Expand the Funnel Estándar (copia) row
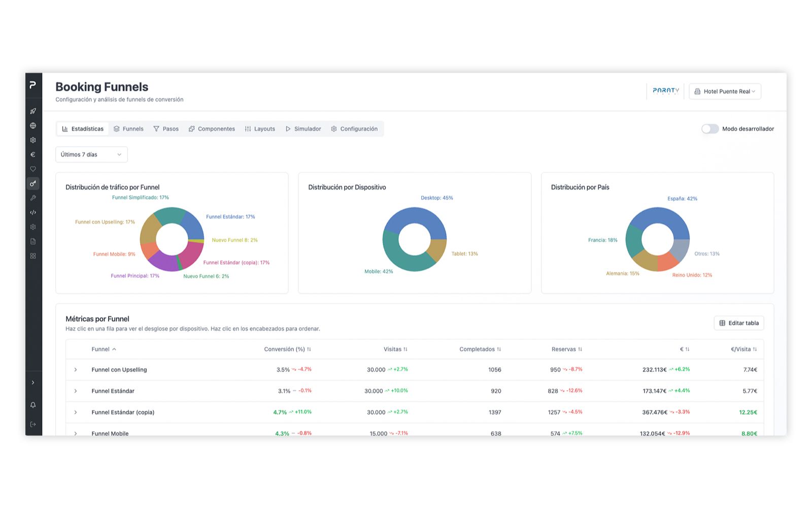 [x=76, y=412]
